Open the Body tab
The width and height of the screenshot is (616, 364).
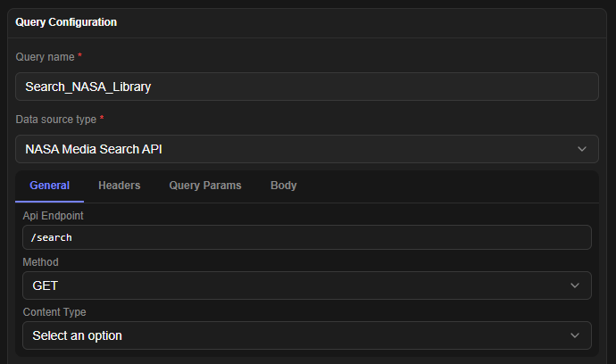click(283, 186)
